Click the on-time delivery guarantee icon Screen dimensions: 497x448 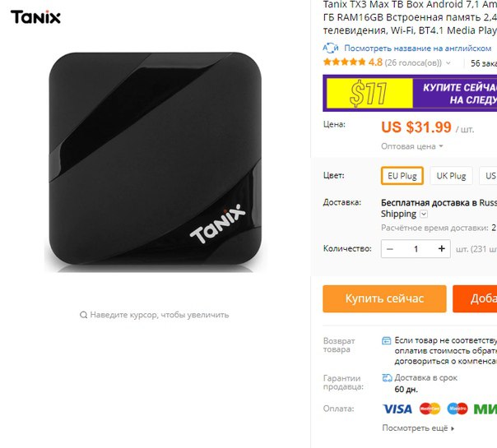coord(387,377)
